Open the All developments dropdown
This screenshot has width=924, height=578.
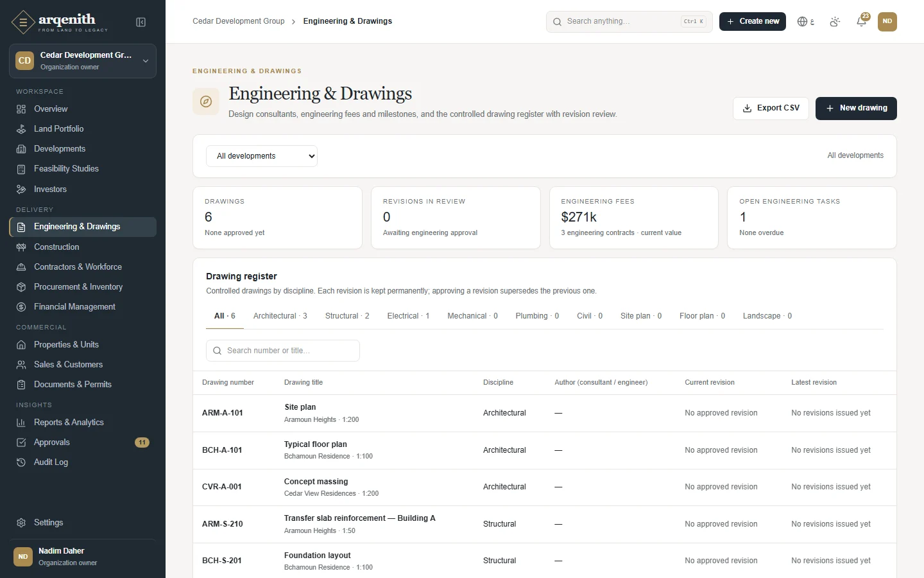pyautogui.click(x=262, y=156)
